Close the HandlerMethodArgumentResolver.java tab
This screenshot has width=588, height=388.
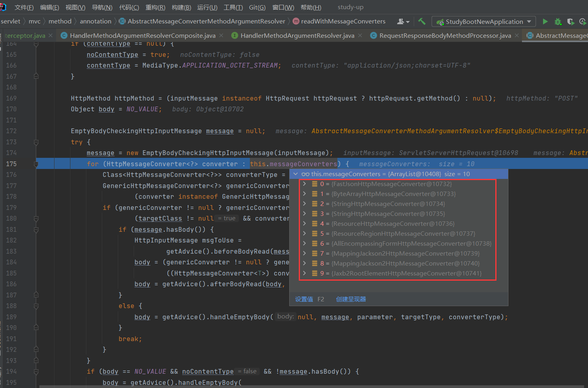[x=360, y=36]
